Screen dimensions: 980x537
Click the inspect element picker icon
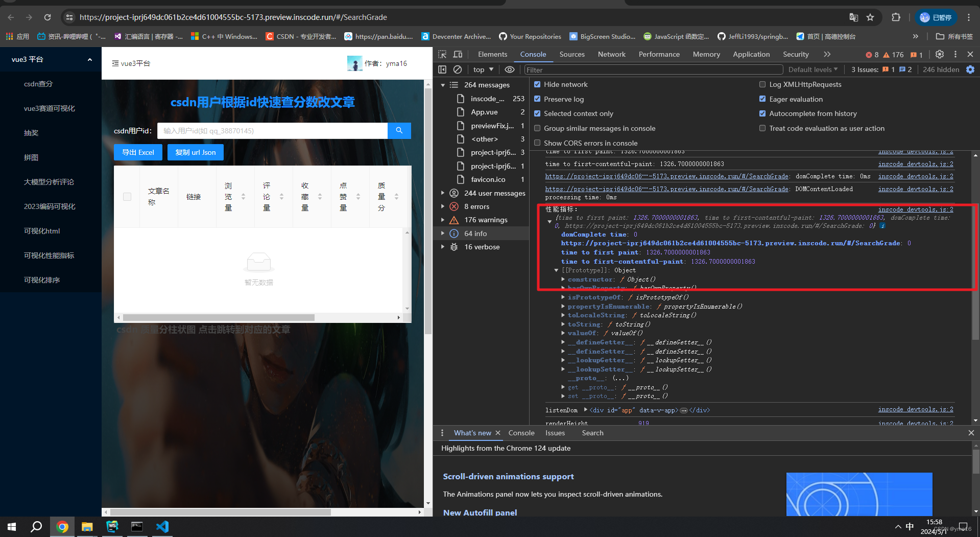[442, 54]
